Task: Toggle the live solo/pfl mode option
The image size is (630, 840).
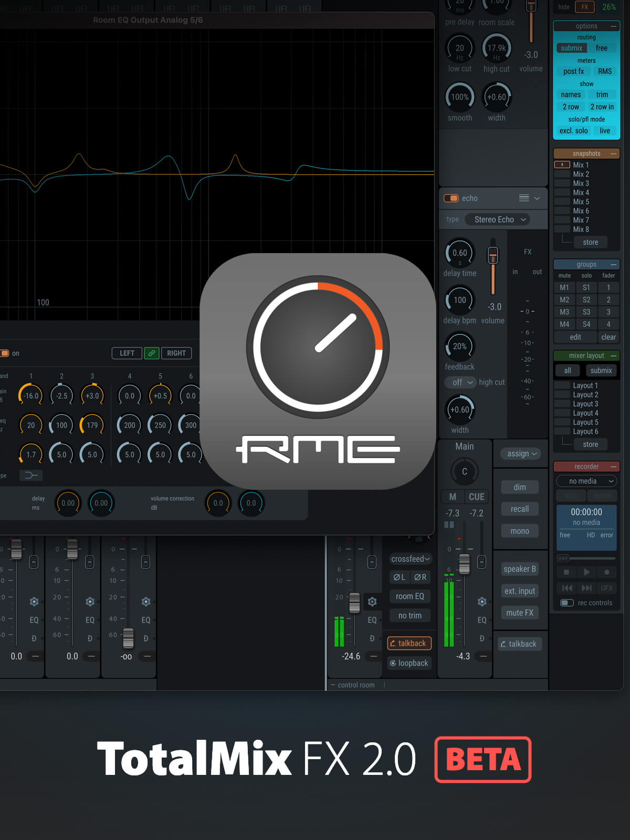Action: pos(605,131)
